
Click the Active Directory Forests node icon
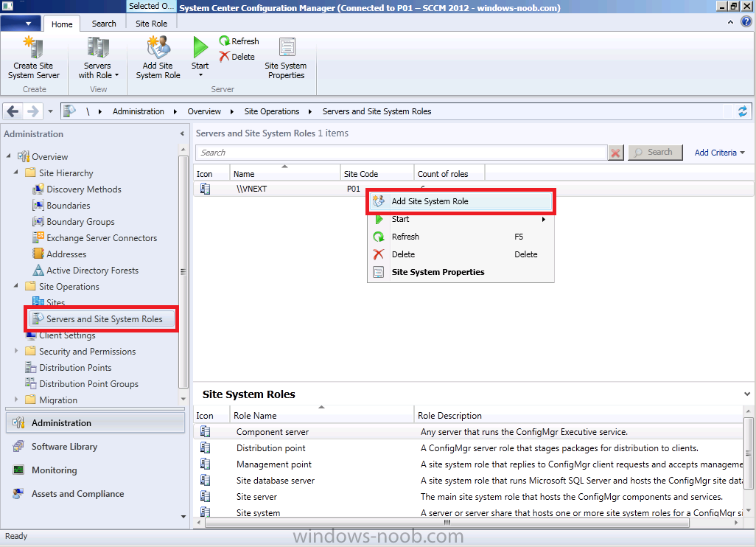click(x=38, y=270)
